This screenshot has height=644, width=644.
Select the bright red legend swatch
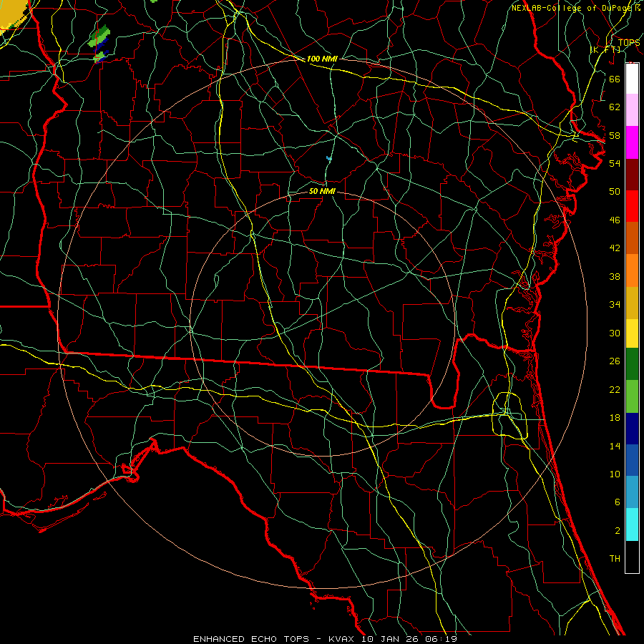tap(632, 206)
